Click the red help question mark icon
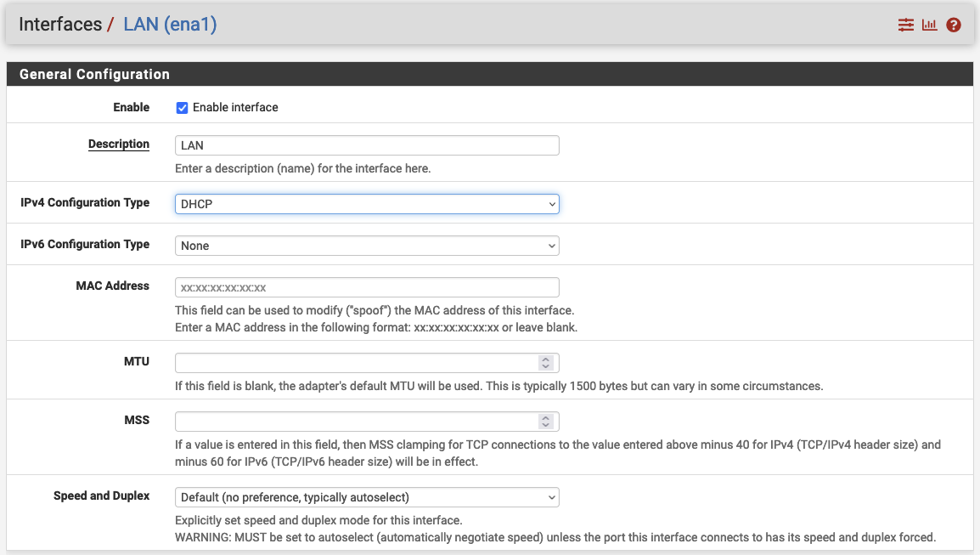Screen dimensions: 980x555 pos(953,25)
